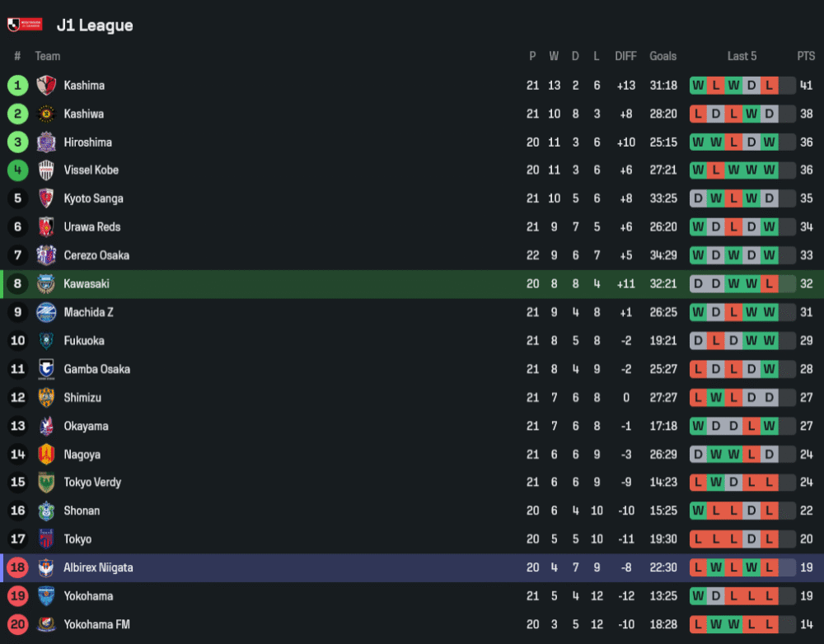824x644 pixels.
Task: Click Kashima's most recent loss badge
Action: coord(769,86)
